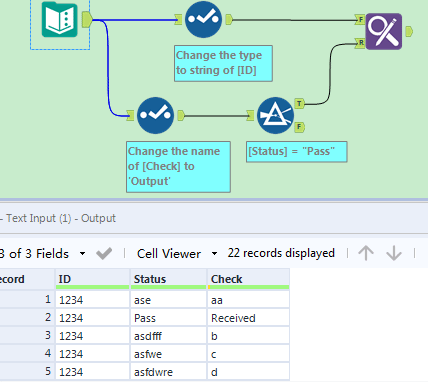Select the 'asfwe' status cell
The height and width of the screenshot is (382, 428).
tap(168, 354)
